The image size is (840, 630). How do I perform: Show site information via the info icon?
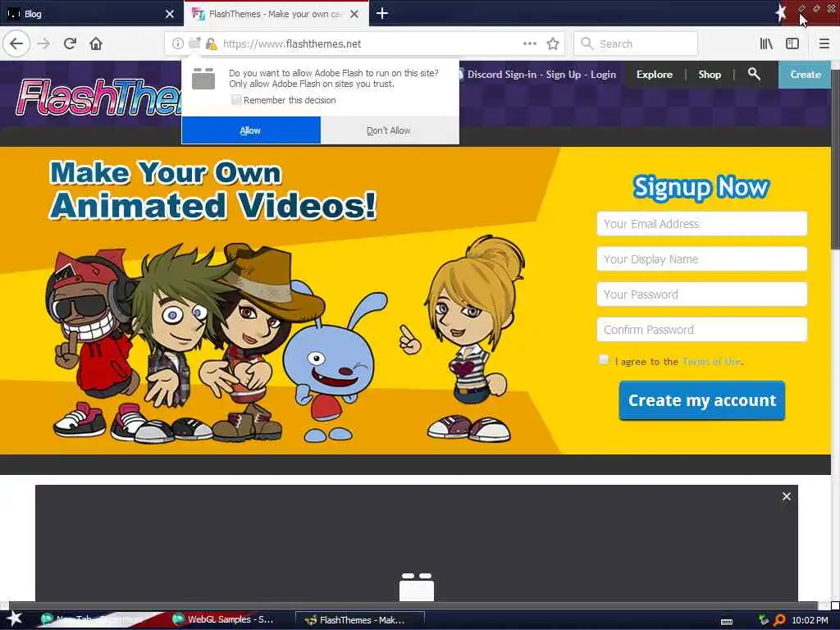click(177, 43)
